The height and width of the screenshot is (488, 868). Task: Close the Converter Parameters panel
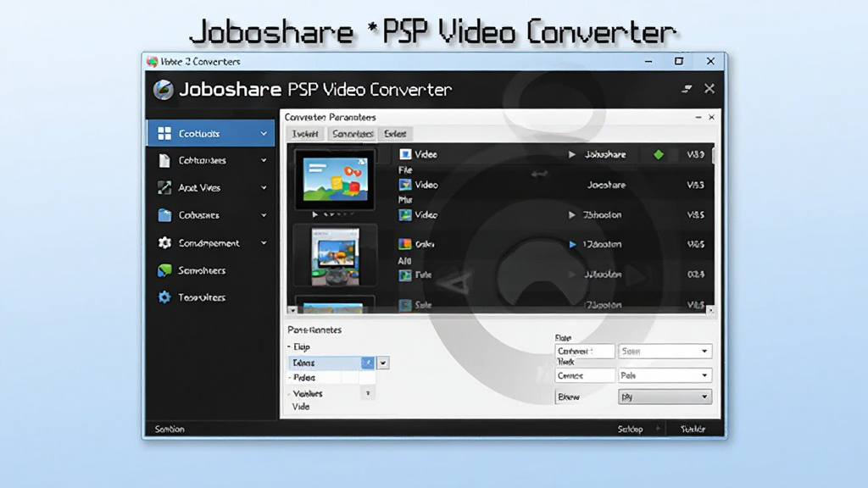coord(711,117)
